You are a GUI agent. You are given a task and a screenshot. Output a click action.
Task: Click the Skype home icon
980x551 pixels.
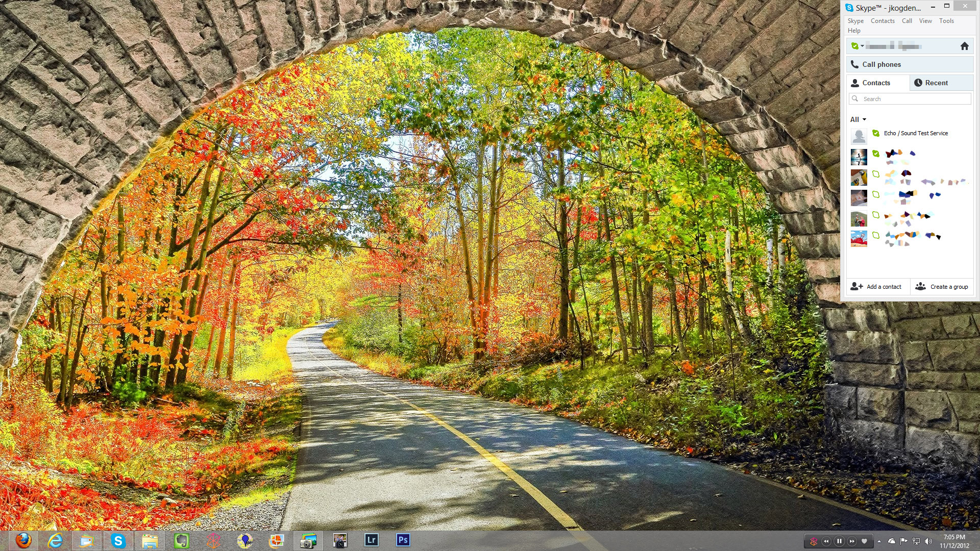pyautogui.click(x=964, y=46)
